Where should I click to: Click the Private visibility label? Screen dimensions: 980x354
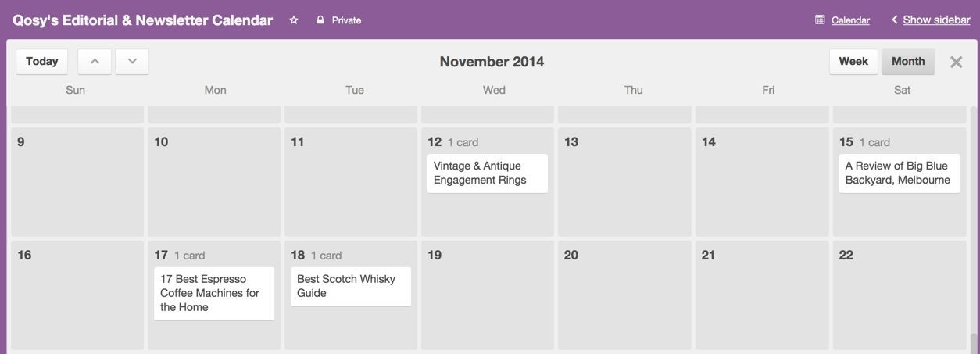coord(346,20)
